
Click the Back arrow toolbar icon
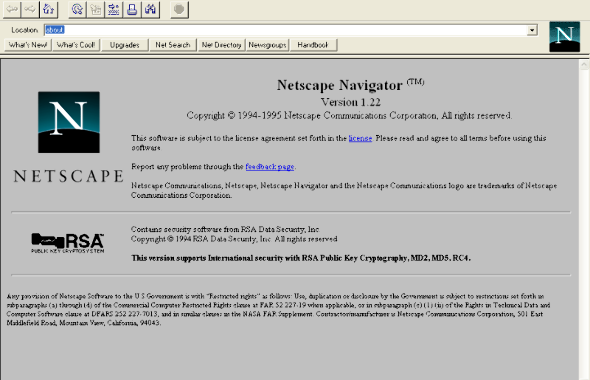[x=12, y=9]
